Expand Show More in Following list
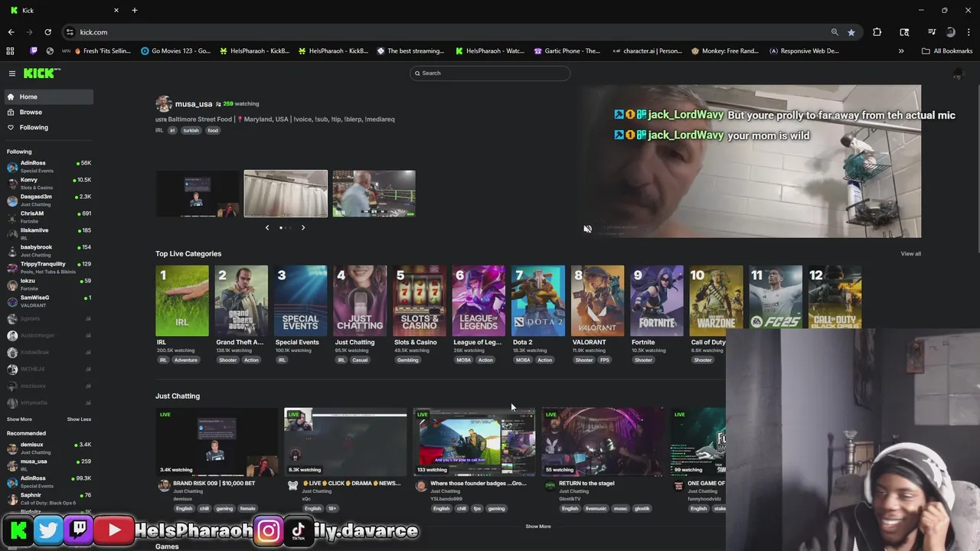Screen dimensions: 980x551 tap(19, 419)
